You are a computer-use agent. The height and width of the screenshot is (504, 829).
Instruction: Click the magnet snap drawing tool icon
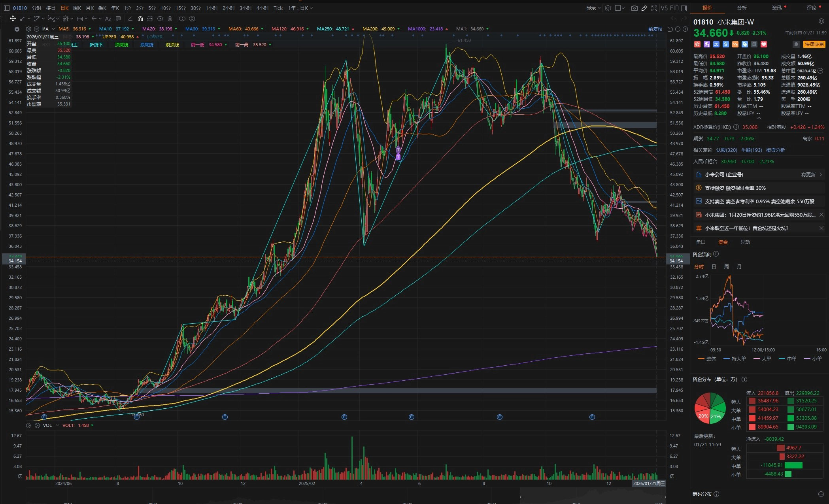click(x=140, y=19)
